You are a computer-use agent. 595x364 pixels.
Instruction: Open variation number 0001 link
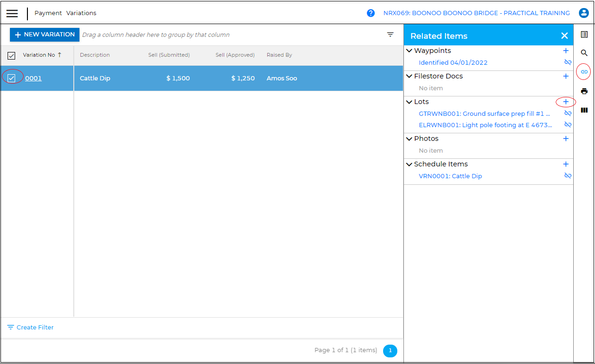click(x=33, y=78)
